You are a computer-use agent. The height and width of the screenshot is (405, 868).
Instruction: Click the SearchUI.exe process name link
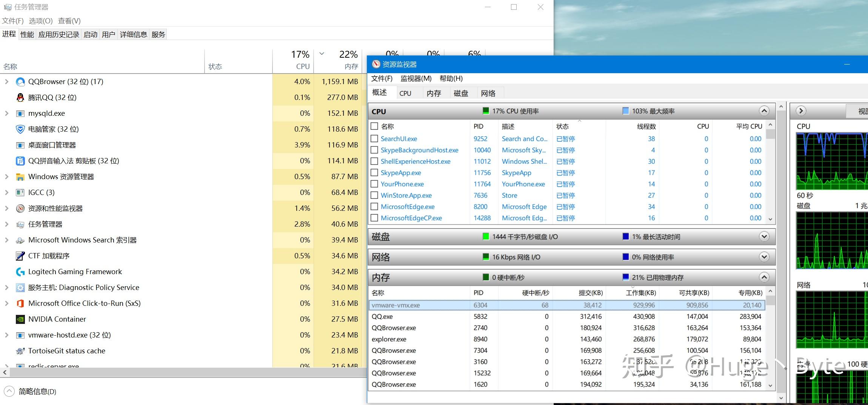399,139
